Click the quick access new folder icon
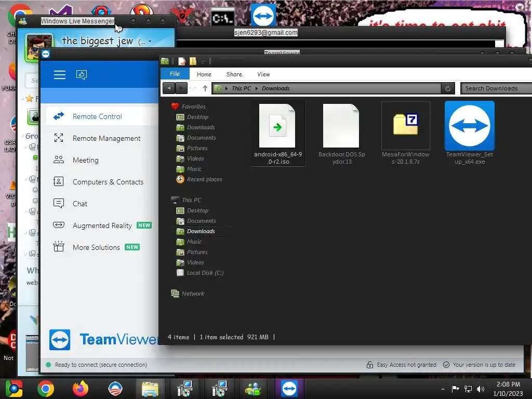The image size is (532, 399). 193,61
